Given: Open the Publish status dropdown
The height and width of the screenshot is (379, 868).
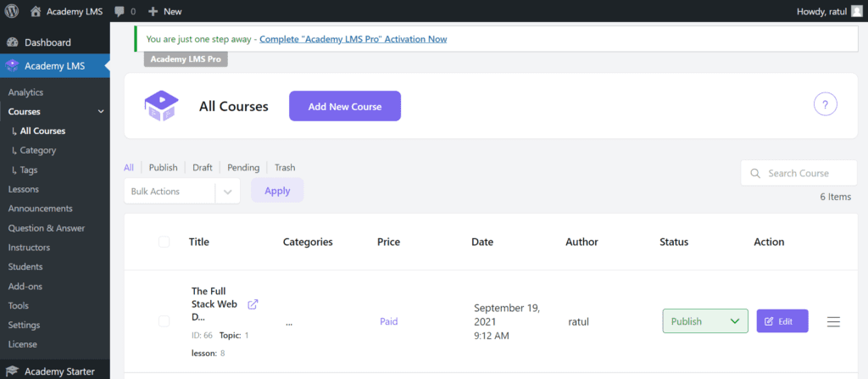Looking at the screenshot, I should click(x=705, y=321).
